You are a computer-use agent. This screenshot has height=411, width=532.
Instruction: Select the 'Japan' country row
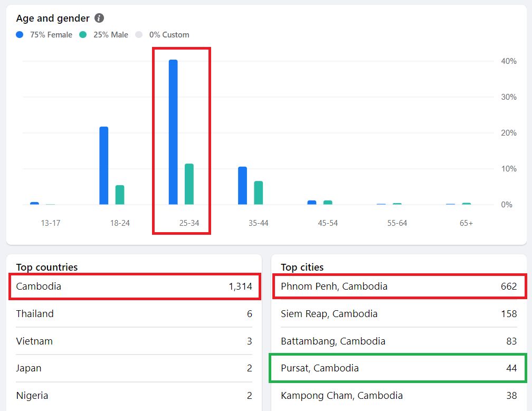[x=134, y=368]
